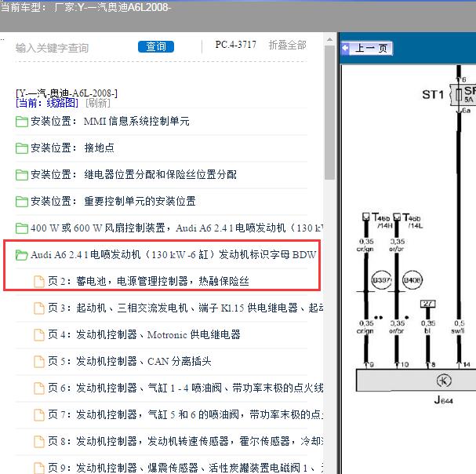The height and width of the screenshot is (474, 476).
Task: Click page icon for 页 8
Action: coord(39,442)
